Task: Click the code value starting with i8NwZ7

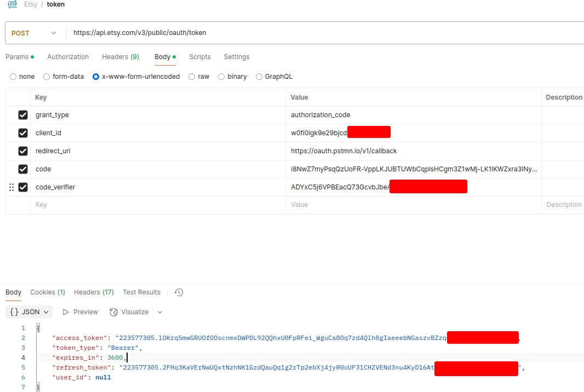Action: click(414, 169)
